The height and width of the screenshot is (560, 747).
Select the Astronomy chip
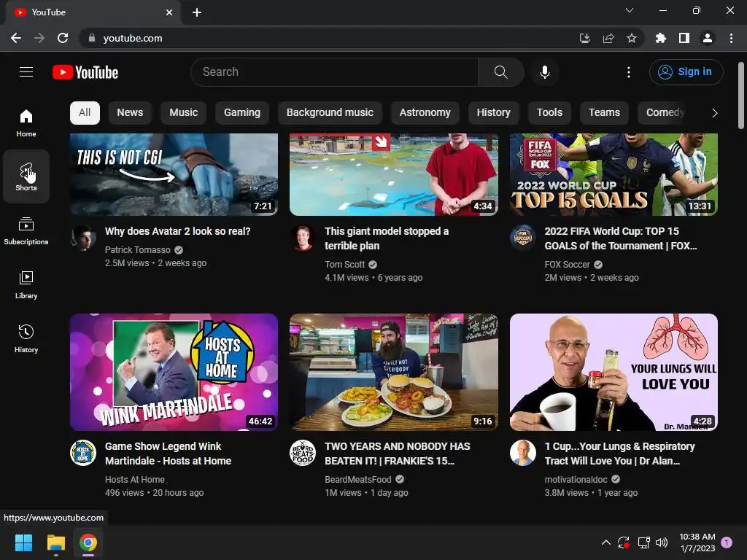coord(425,113)
